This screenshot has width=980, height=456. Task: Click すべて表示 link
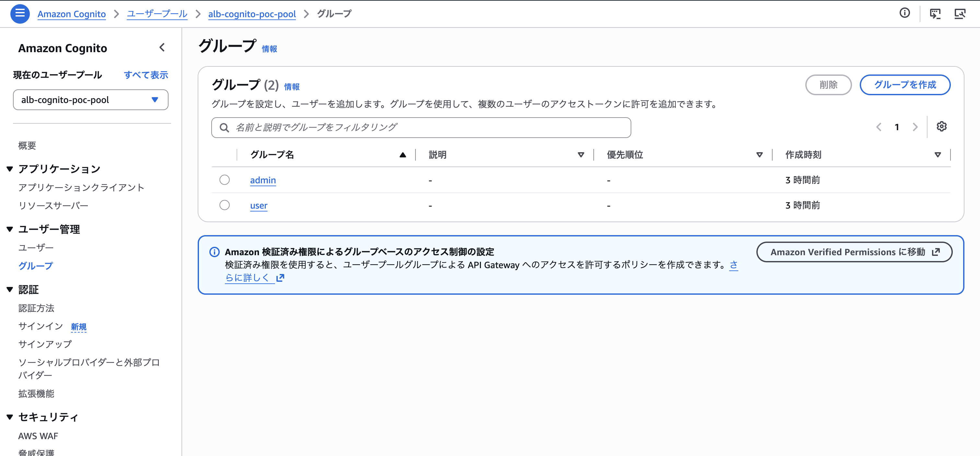pyautogui.click(x=146, y=75)
